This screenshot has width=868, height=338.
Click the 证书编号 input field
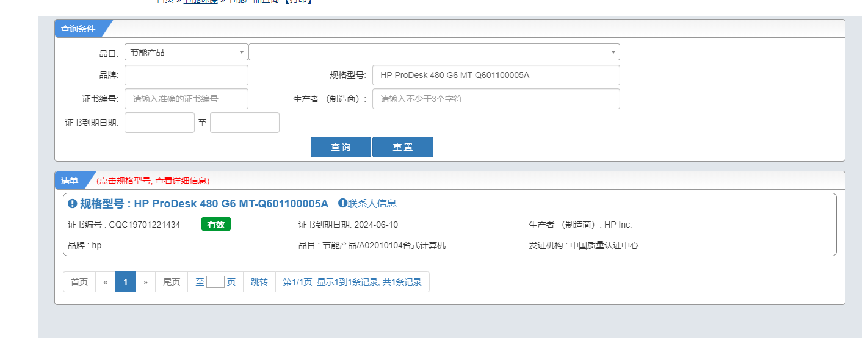(186, 99)
